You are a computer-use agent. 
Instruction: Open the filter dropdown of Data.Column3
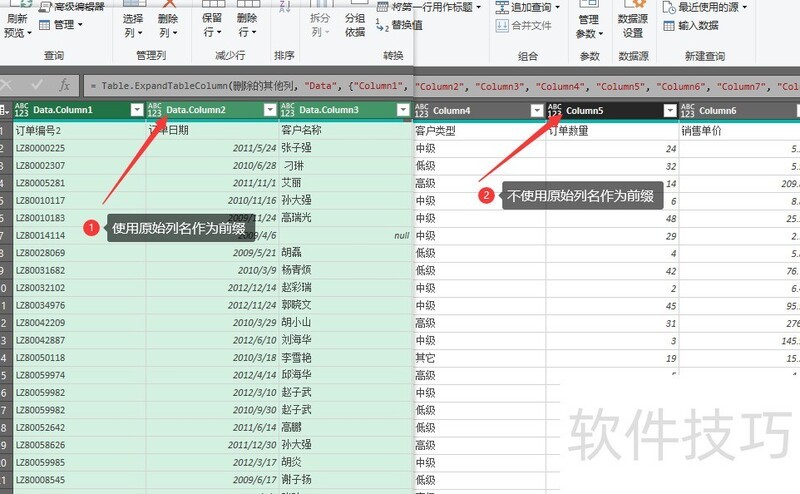point(403,110)
